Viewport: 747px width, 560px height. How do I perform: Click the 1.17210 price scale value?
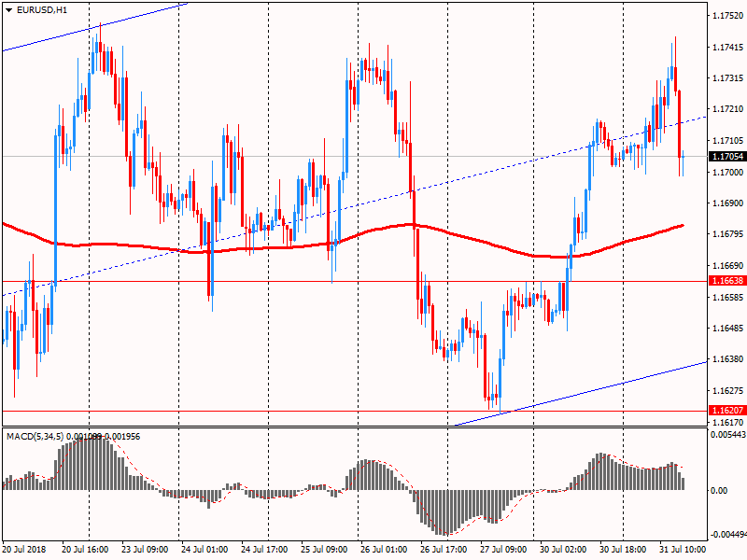tap(727, 109)
